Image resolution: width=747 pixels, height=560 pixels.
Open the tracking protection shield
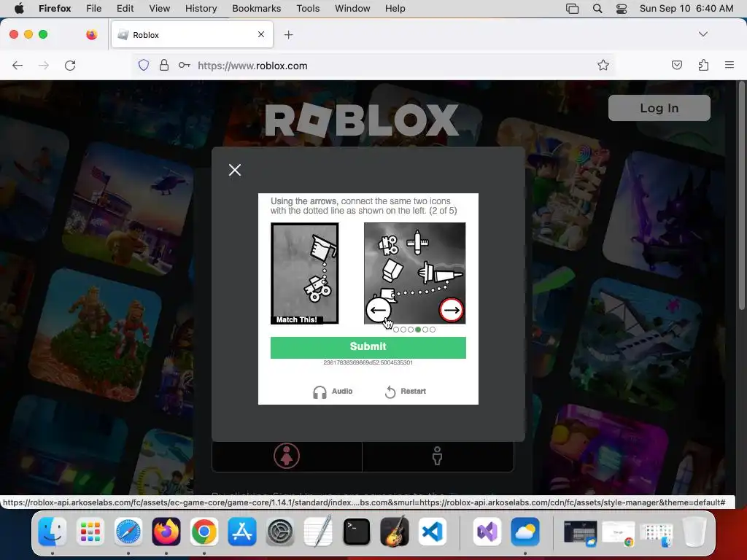point(144,65)
